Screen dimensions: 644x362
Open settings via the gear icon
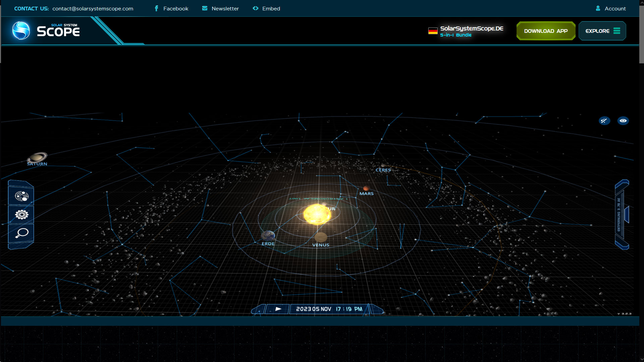tap(21, 214)
